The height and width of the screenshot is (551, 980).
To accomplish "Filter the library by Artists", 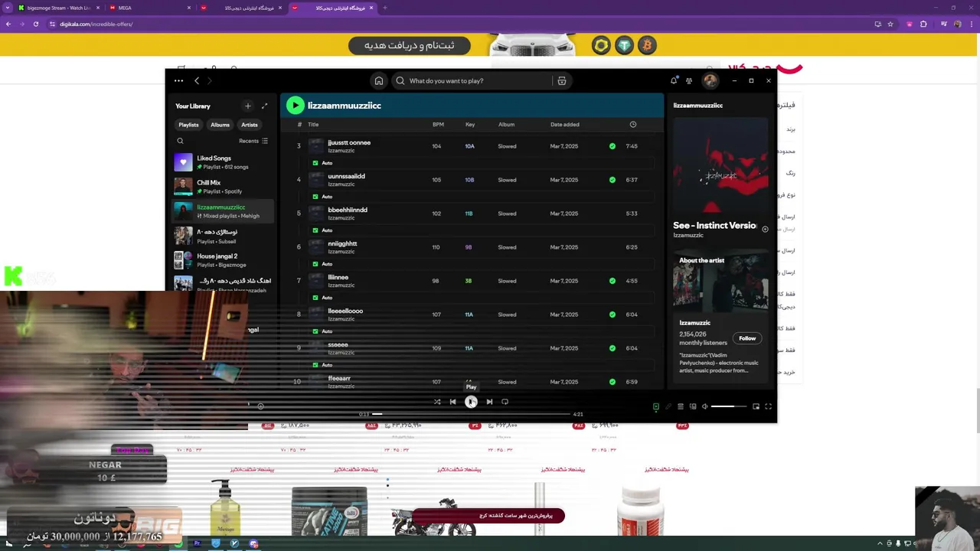I will [250, 125].
